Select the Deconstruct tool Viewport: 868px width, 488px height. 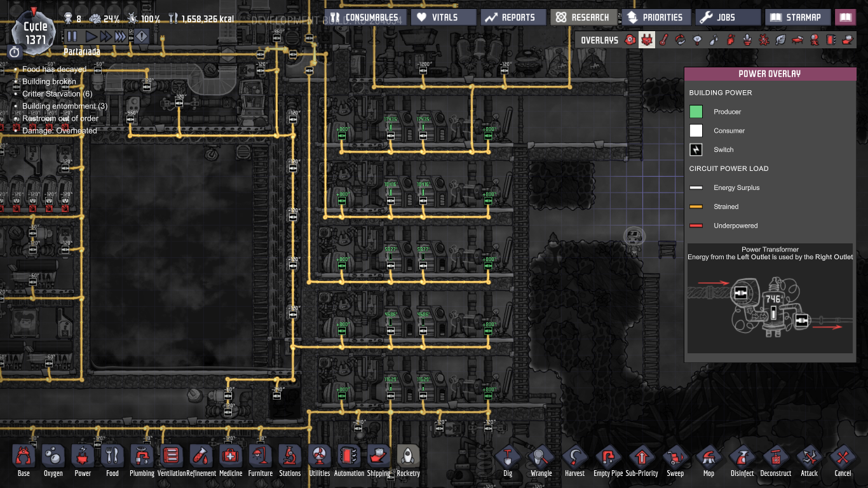pyautogui.click(x=776, y=460)
